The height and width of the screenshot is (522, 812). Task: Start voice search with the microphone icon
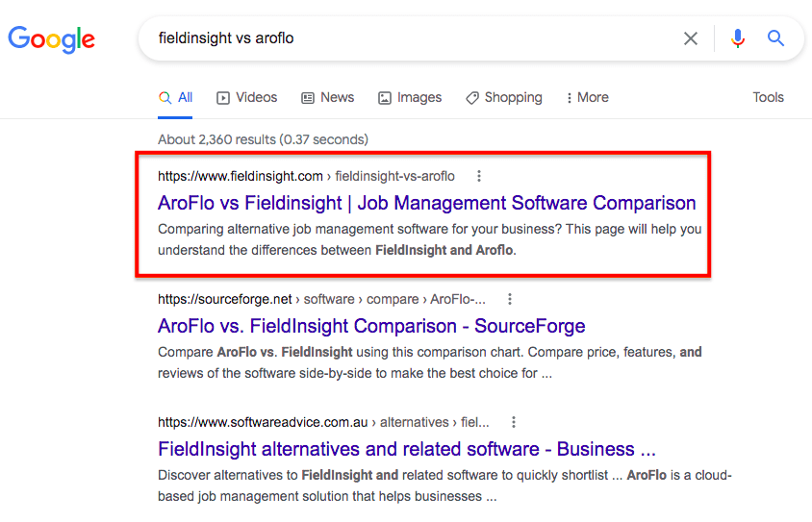737,38
